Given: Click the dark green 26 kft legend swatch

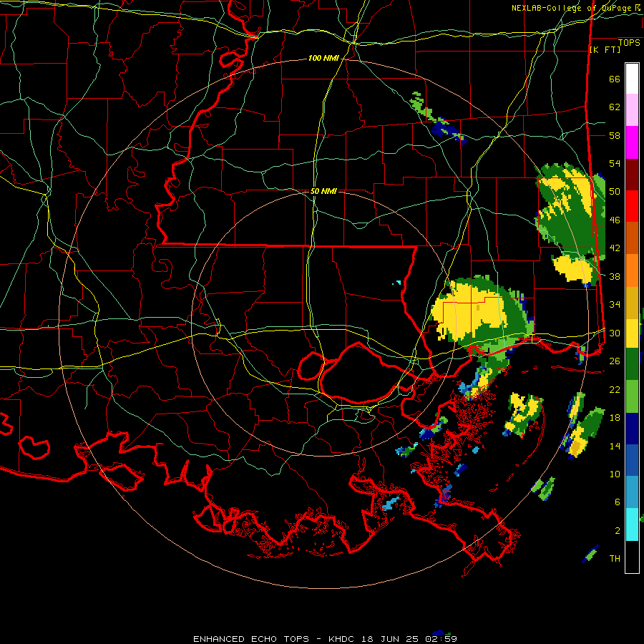Looking at the screenshot, I should point(632,364).
